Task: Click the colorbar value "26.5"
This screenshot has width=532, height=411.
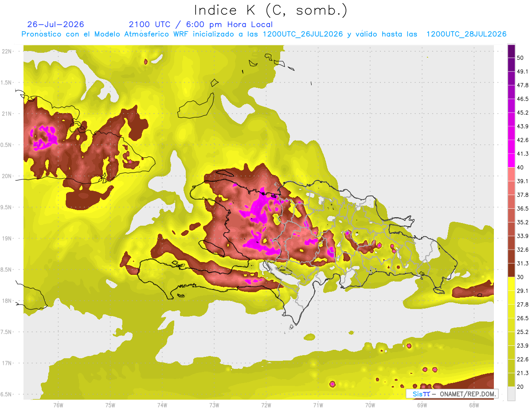Action: click(523, 318)
